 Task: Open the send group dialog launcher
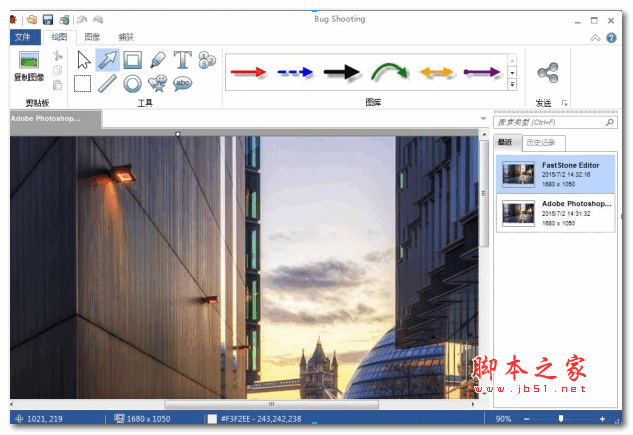click(x=564, y=103)
